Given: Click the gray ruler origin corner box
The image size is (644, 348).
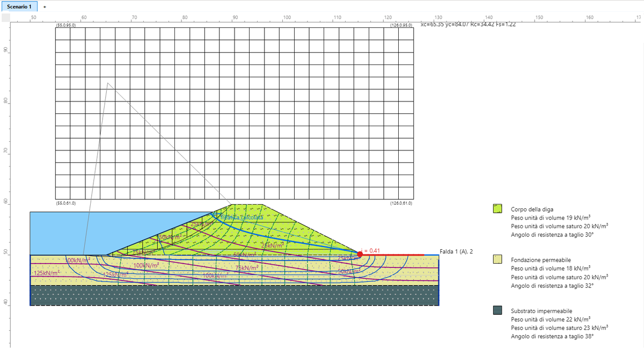Looking at the screenshot, I should (x=5, y=18).
